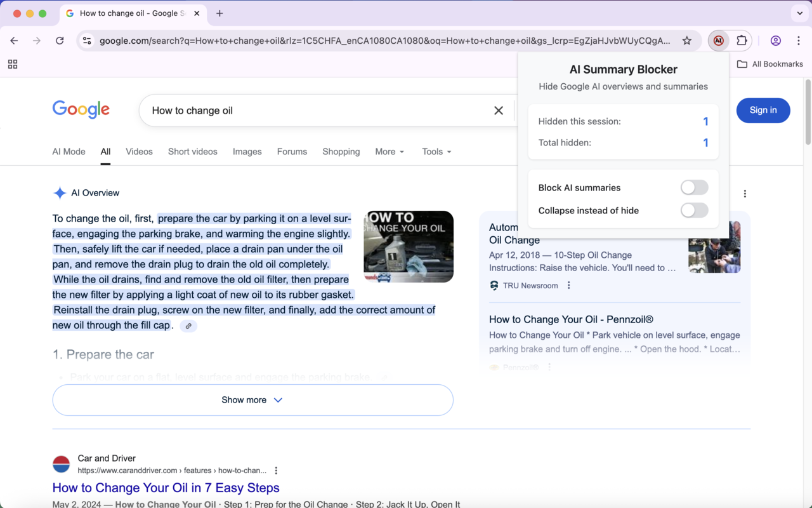Image resolution: width=812 pixels, height=508 pixels.
Task: Open the Chrome three-dot menu
Action: (798, 40)
